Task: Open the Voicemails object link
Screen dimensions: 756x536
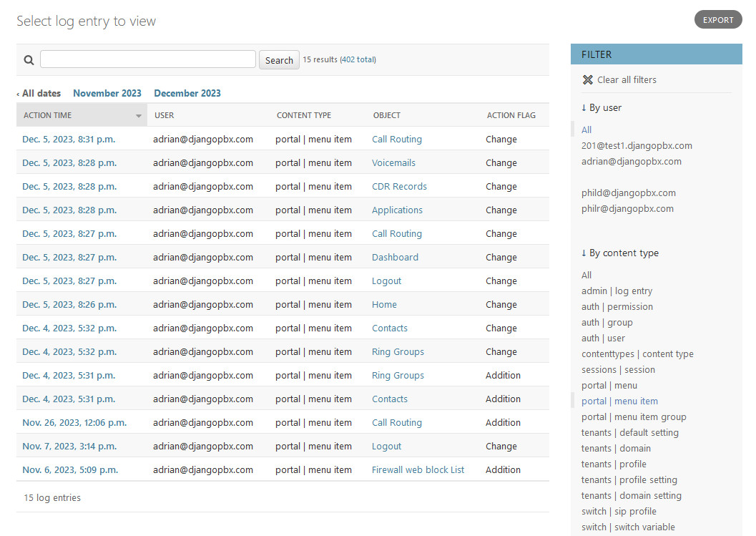Action: (x=393, y=163)
